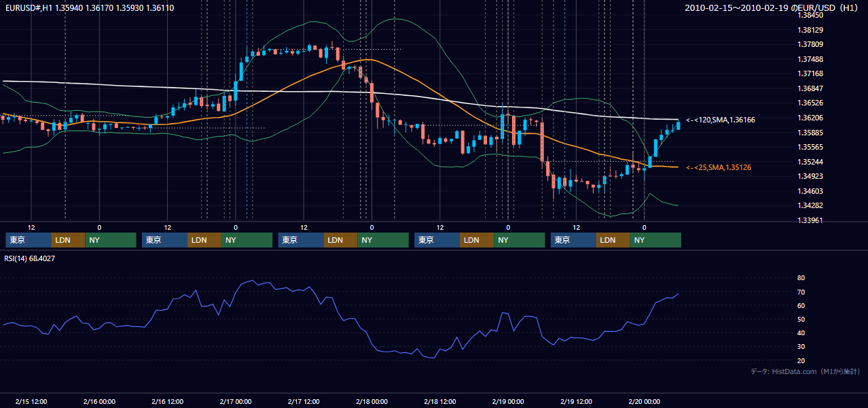Screen dimensions: 868x408
Task: Select the LDN session box for 2/17
Action: click(x=342, y=240)
